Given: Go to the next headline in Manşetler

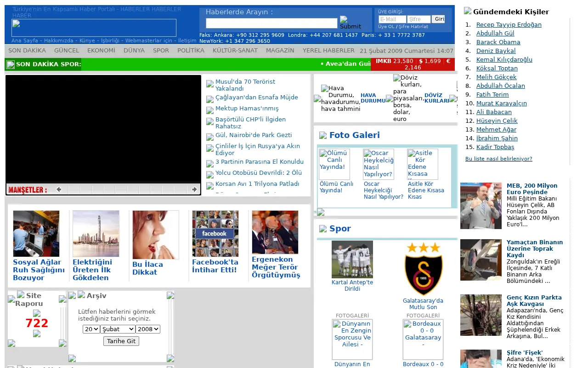Looking at the screenshot, I should [x=194, y=189].
